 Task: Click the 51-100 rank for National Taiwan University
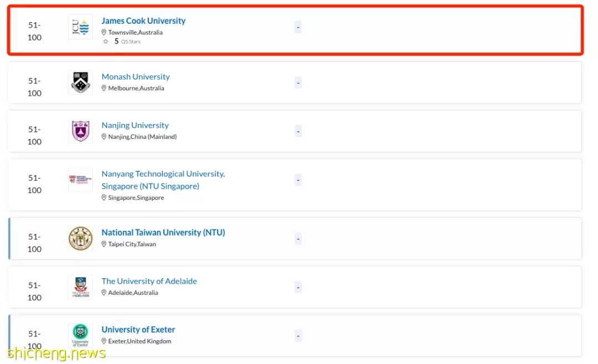point(34,243)
